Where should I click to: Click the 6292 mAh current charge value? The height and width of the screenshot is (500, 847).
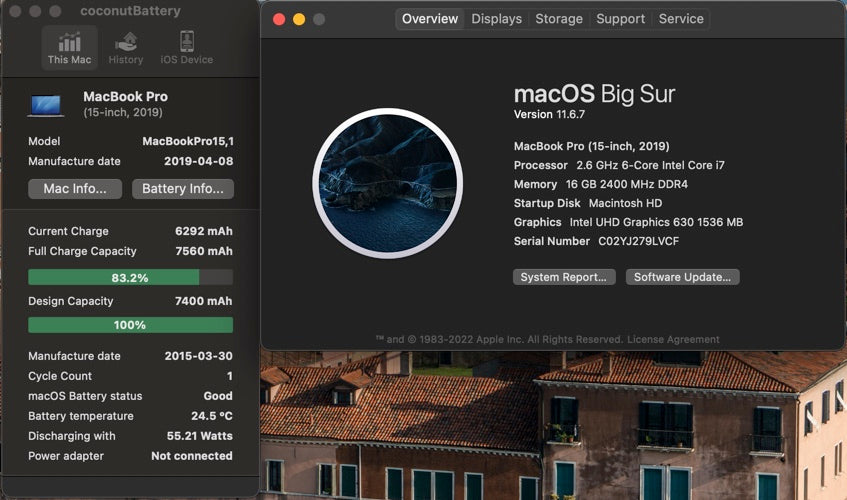pos(204,231)
